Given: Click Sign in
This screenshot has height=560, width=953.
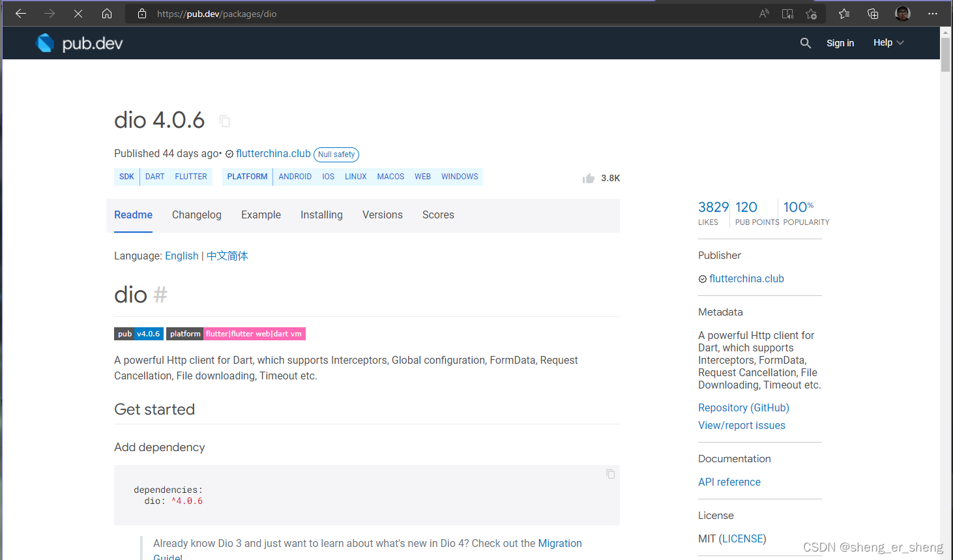Looking at the screenshot, I should pyautogui.click(x=840, y=43).
